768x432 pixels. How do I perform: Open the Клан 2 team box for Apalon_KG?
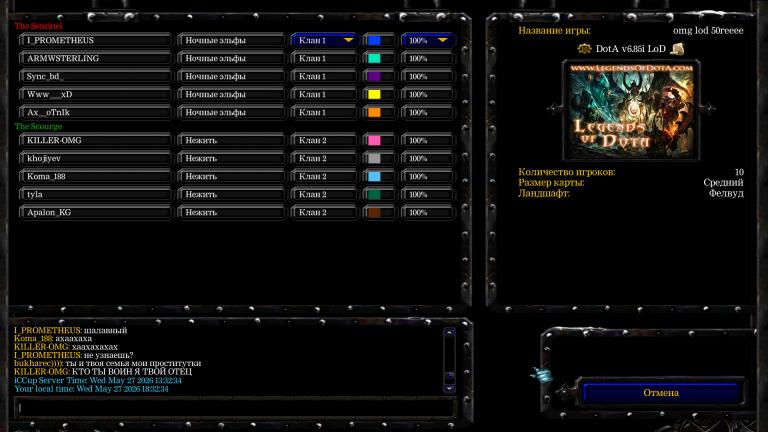tap(324, 212)
